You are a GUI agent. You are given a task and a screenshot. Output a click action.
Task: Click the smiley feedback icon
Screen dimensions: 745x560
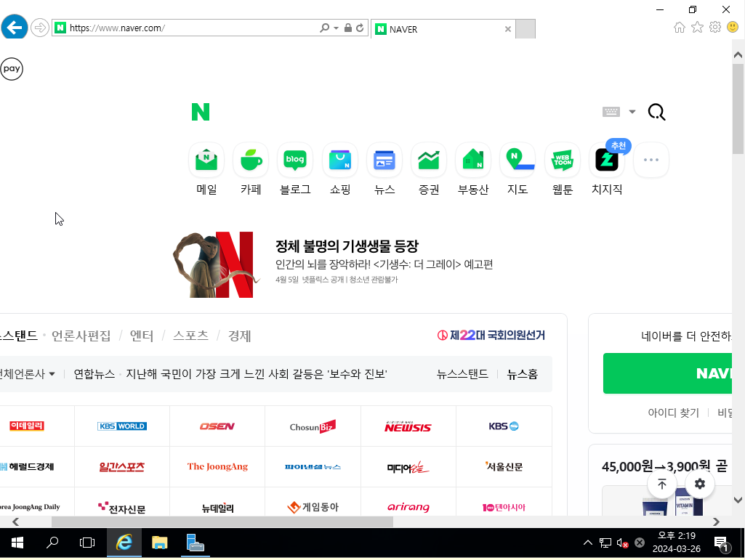733,27
